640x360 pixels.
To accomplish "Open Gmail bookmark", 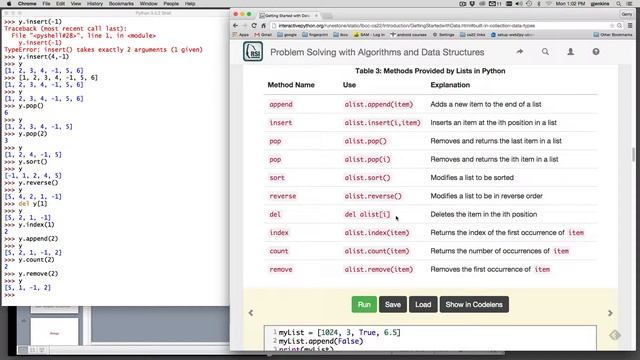I will (263, 35).
